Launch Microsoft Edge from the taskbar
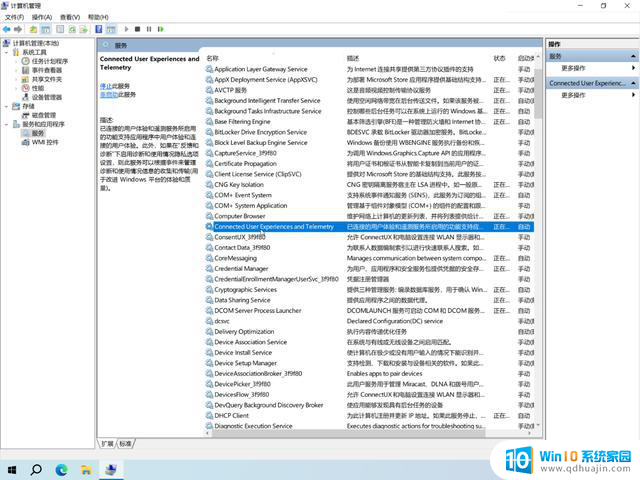Image resolution: width=640 pixels, height=480 pixels. (61, 470)
